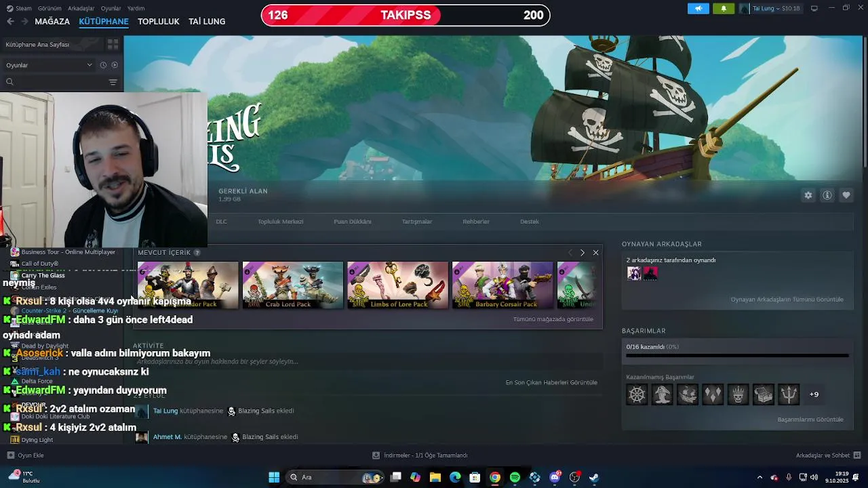
Task: Go to the MAĞAZA tab
Action: point(52,22)
